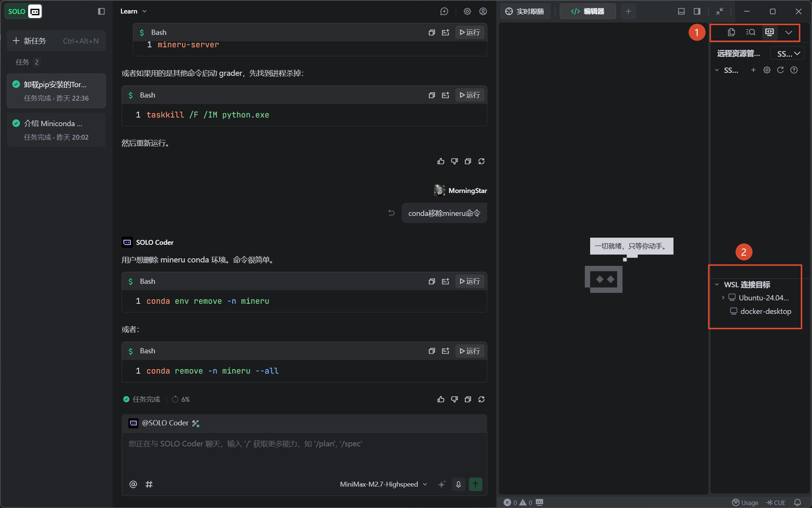Click the new chat icon in header

[x=444, y=11]
